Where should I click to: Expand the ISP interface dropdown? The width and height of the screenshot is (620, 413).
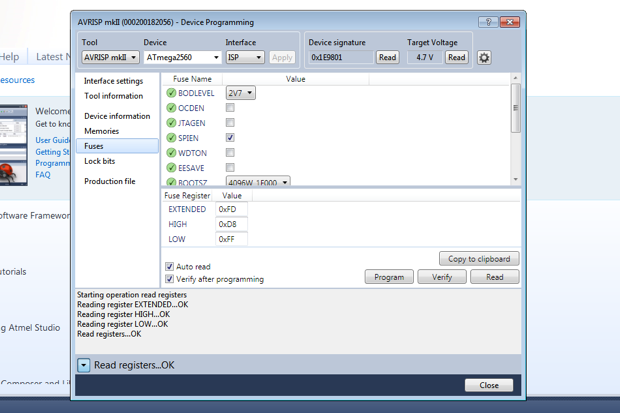245,57
